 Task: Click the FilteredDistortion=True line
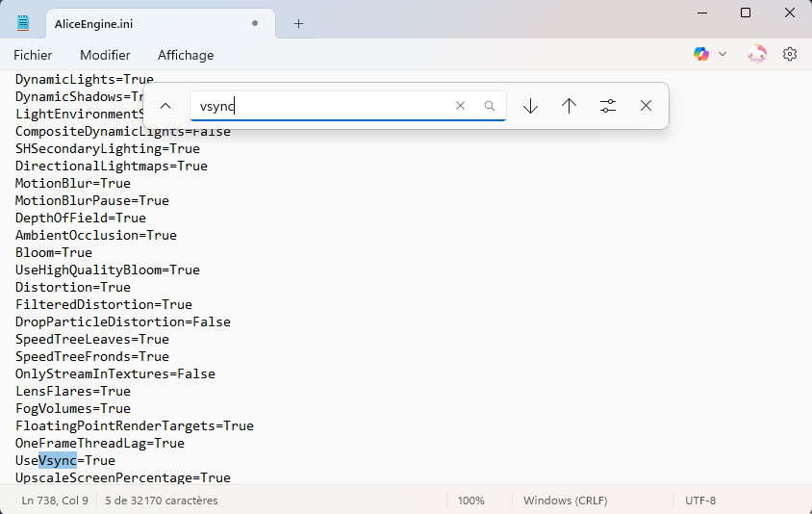pos(104,304)
